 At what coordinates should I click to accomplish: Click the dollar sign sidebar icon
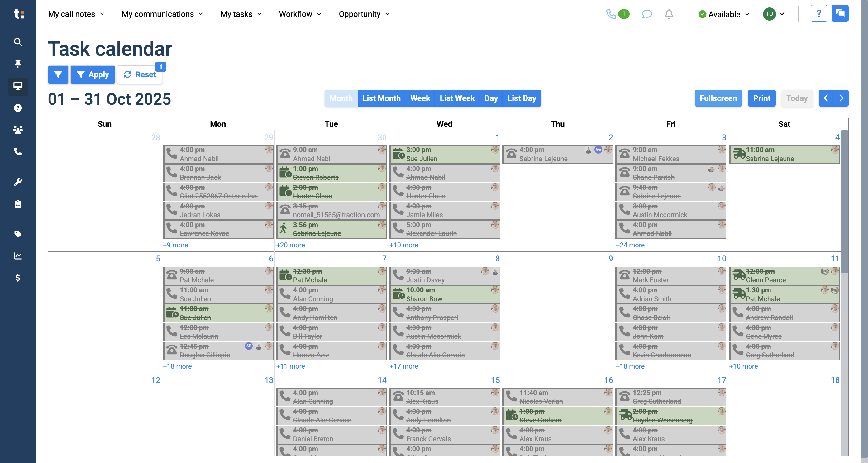click(x=18, y=278)
